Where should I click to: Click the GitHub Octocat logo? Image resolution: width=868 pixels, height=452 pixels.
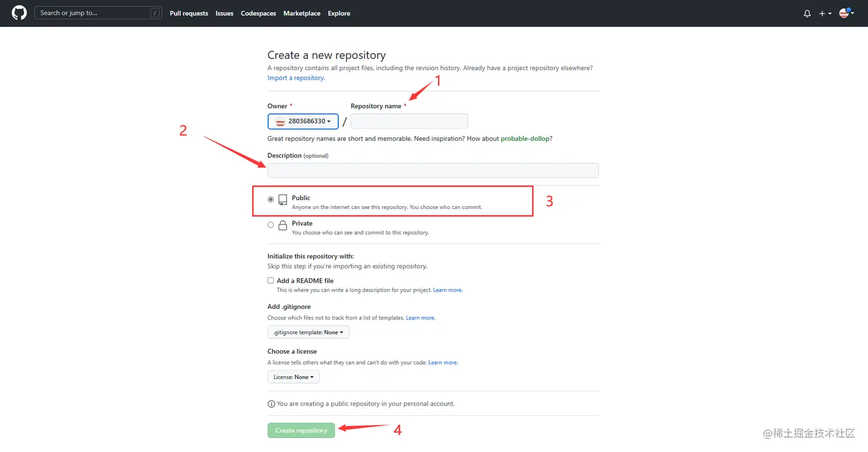[x=20, y=13]
